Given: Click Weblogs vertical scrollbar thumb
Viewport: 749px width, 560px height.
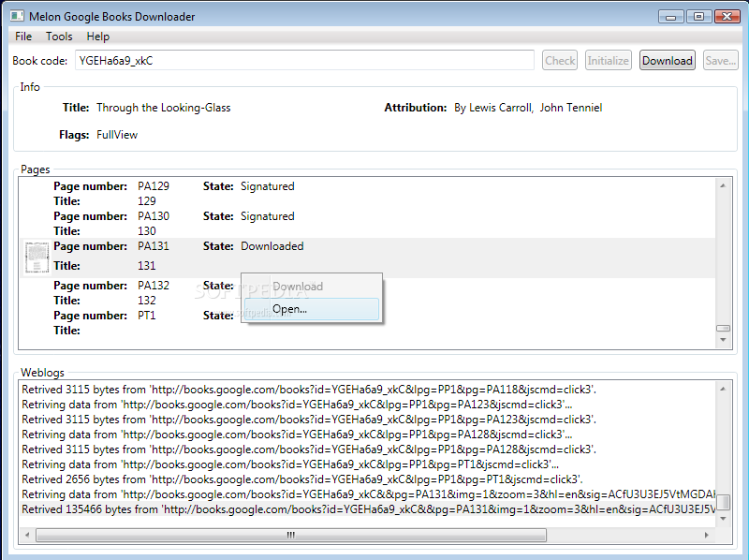Looking at the screenshot, I should pos(723,502).
